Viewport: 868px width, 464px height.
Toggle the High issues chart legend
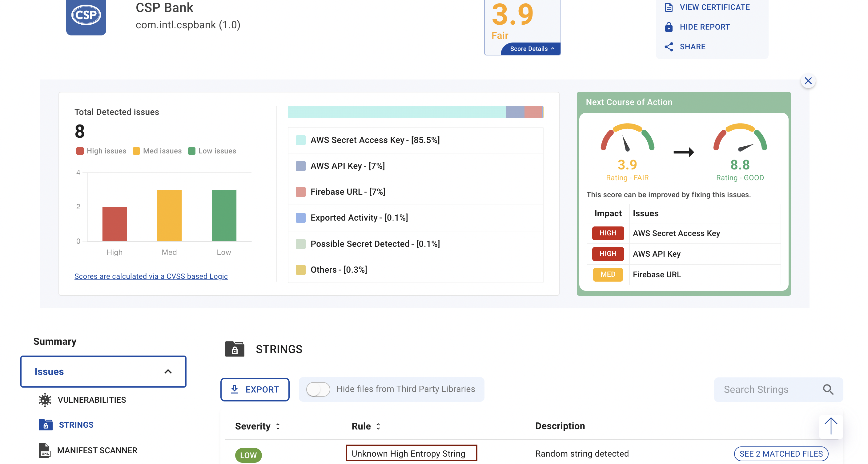(101, 151)
